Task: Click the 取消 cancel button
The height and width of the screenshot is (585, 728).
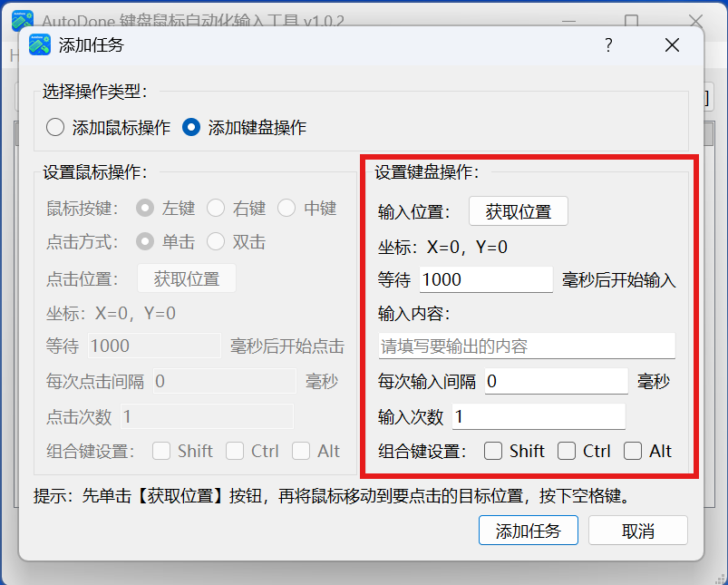Action: pos(637,530)
